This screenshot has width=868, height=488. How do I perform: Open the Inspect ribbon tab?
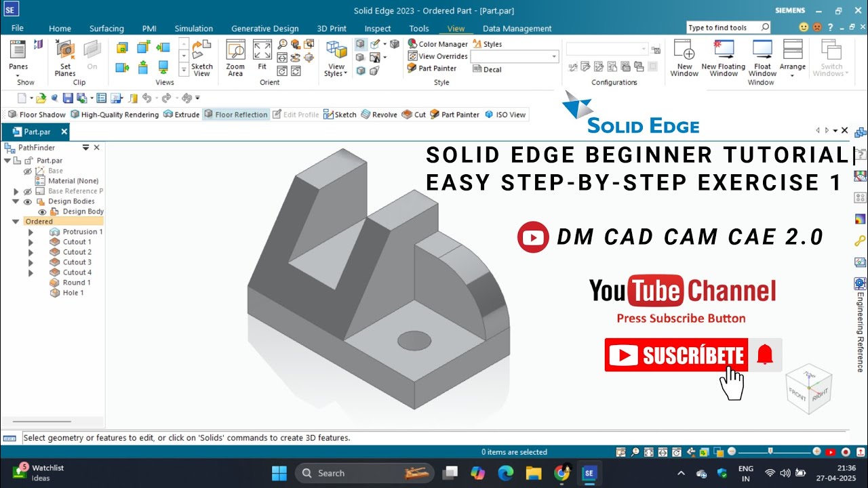378,28
